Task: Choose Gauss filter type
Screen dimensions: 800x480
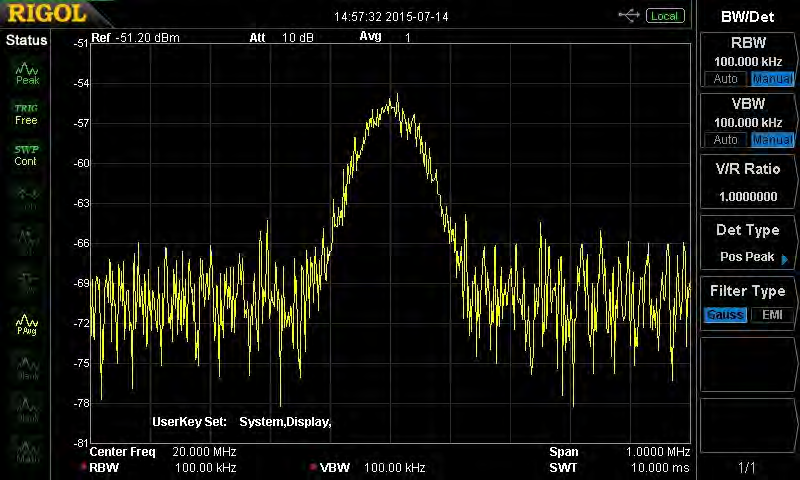Action: coord(725,315)
